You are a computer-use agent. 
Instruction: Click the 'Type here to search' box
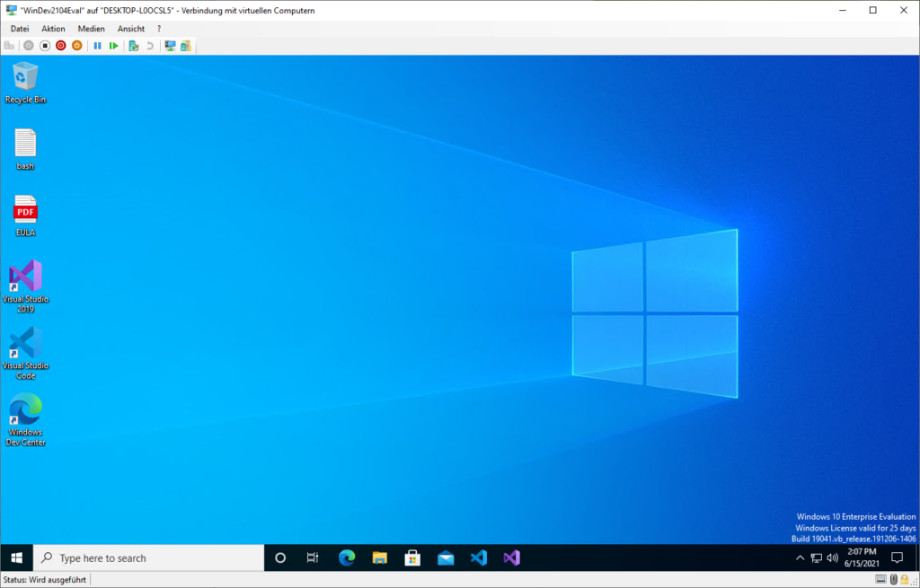148,557
